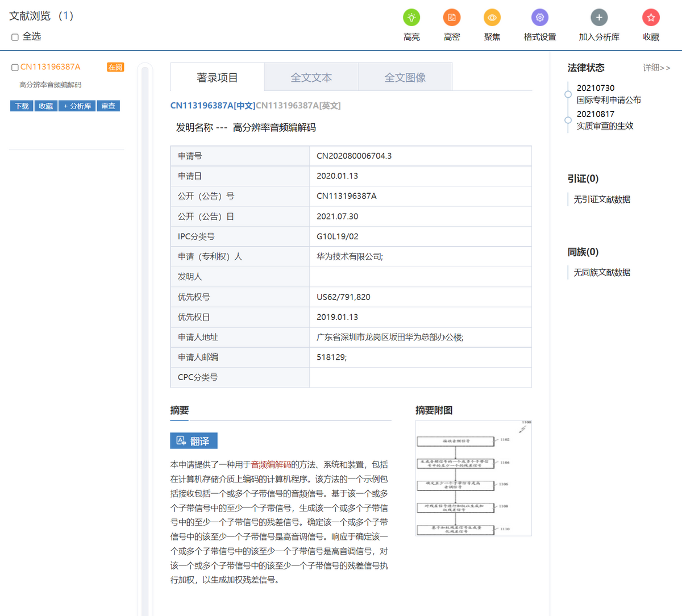Click priority number US62/791,820
Image resolution: width=682 pixels, height=616 pixels.
[x=343, y=297]
